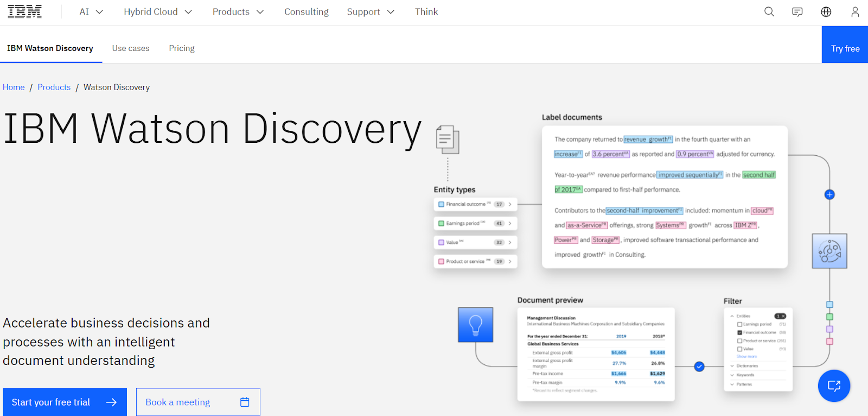
Task: Select the IBM Watson Discovery tab
Action: click(50, 48)
